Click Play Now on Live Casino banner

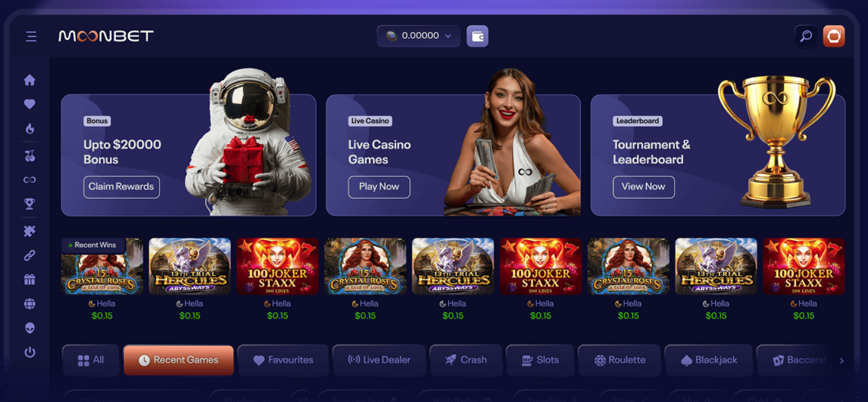tap(379, 187)
